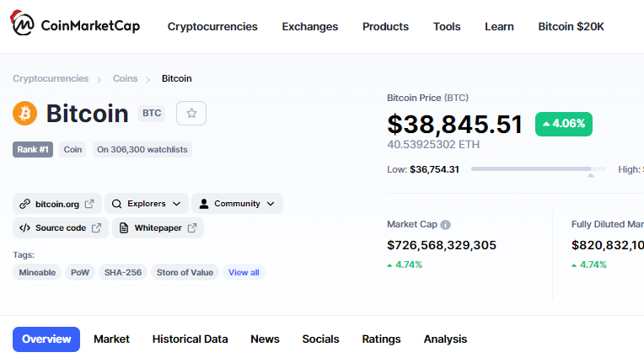Click external-link arrow icon on Whitepaper
644x363 pixels.
click(192, 228)
